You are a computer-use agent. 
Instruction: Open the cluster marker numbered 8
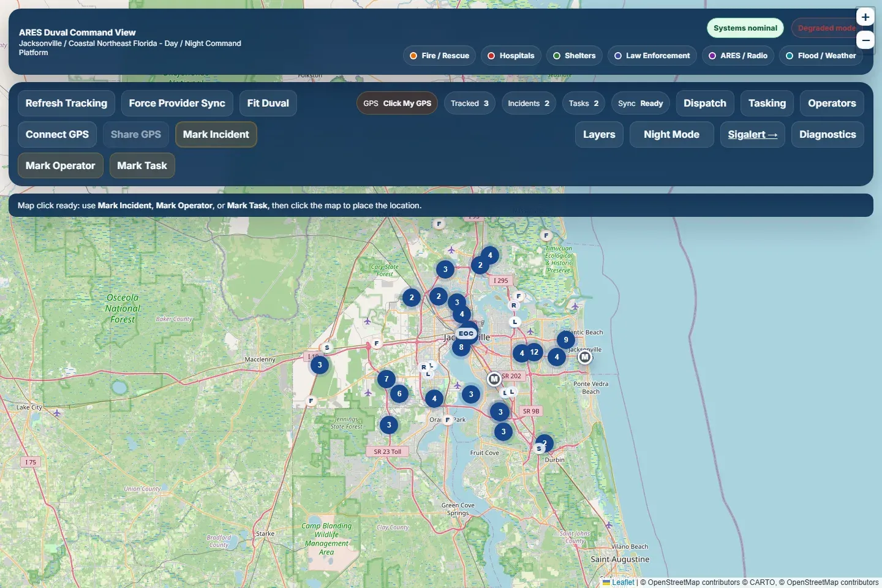pyautogui.click(x=461, y=347)
